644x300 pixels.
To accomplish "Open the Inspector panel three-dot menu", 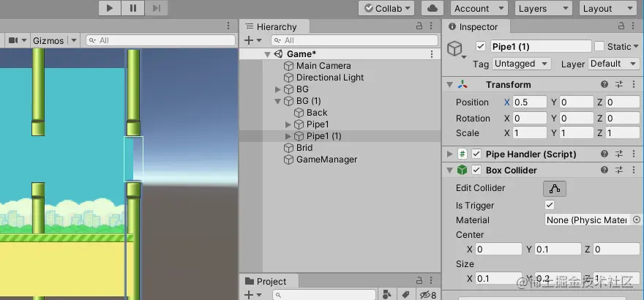I will point(633,26).
